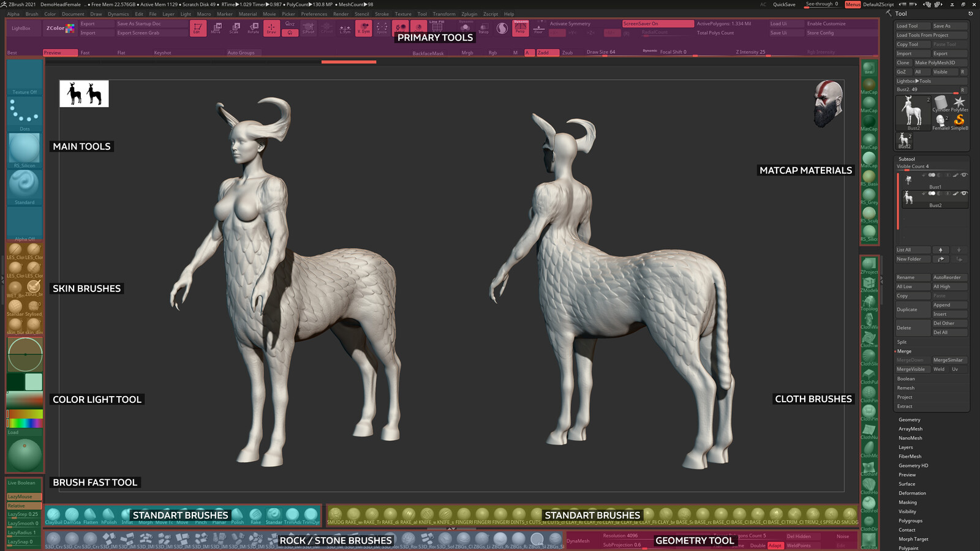Select the Move transform tool
The height and width of the screenshot is (551, 980).
click(216, 28)
